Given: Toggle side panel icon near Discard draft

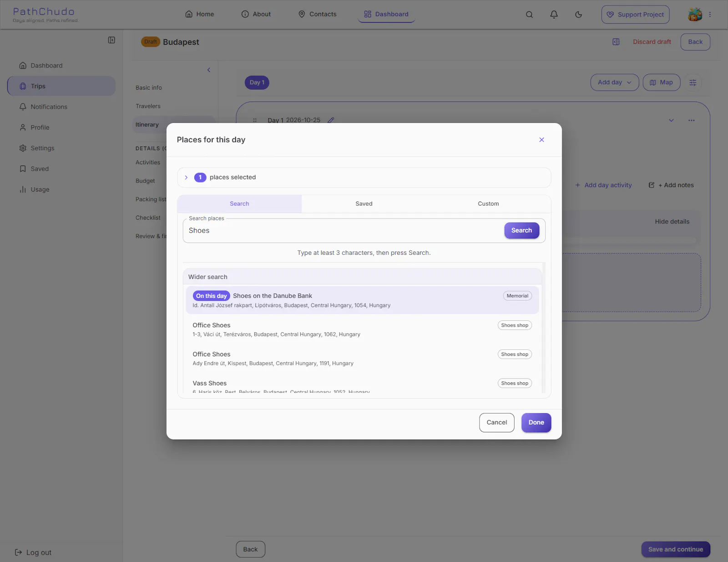Looking at the screenshot, I should click(x=616, y=42).
